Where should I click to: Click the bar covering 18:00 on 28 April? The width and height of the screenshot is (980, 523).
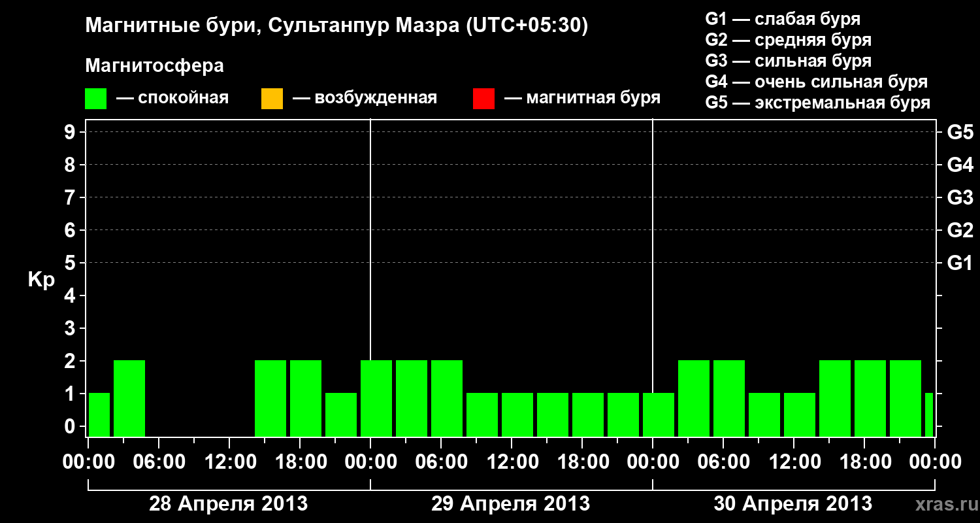(x=306, y=398)
